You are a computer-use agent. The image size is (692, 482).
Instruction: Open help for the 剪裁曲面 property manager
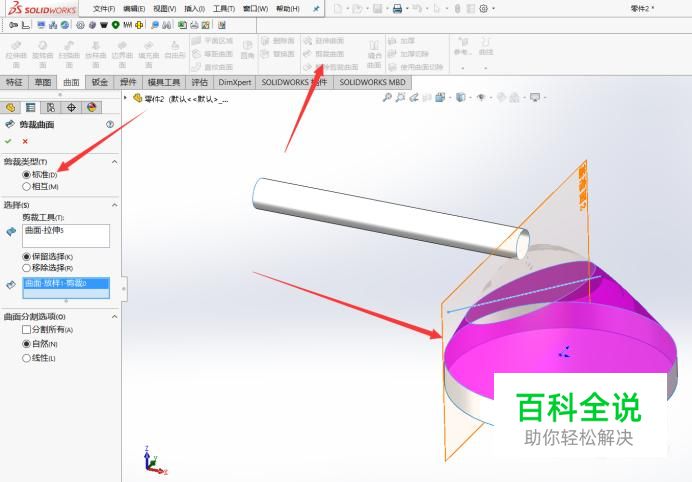(x=110, y=124)
